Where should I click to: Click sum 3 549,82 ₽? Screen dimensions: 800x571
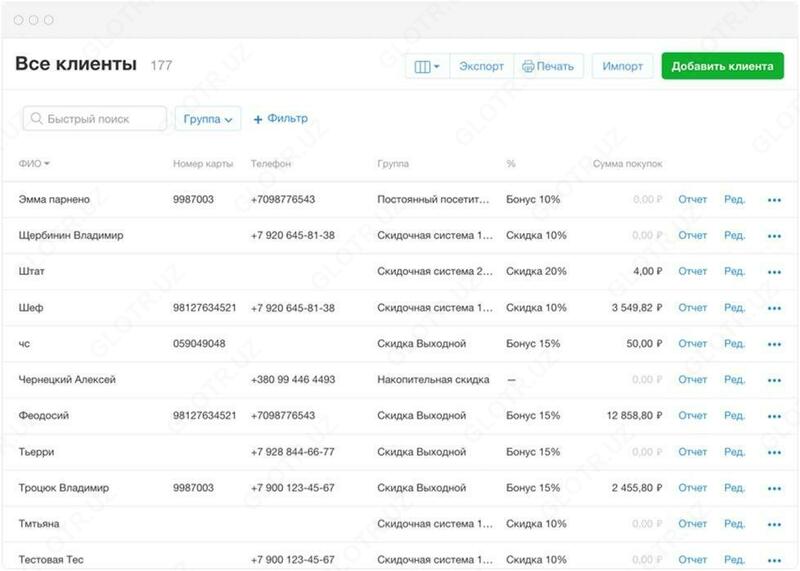coord(637,308)
